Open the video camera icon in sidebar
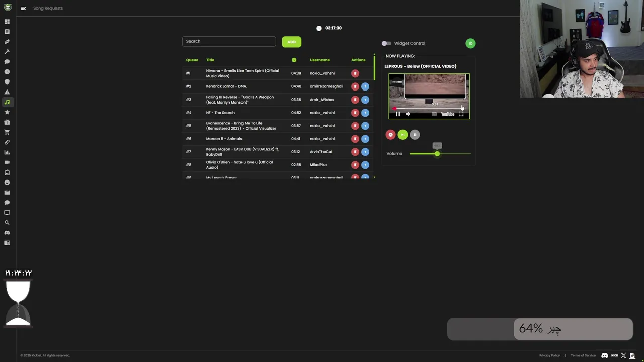 pos(7,162)
